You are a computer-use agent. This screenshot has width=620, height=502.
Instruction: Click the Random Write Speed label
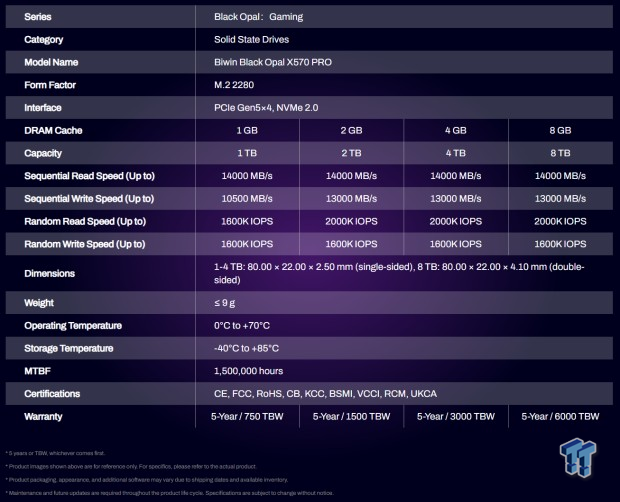pos(85,244)
